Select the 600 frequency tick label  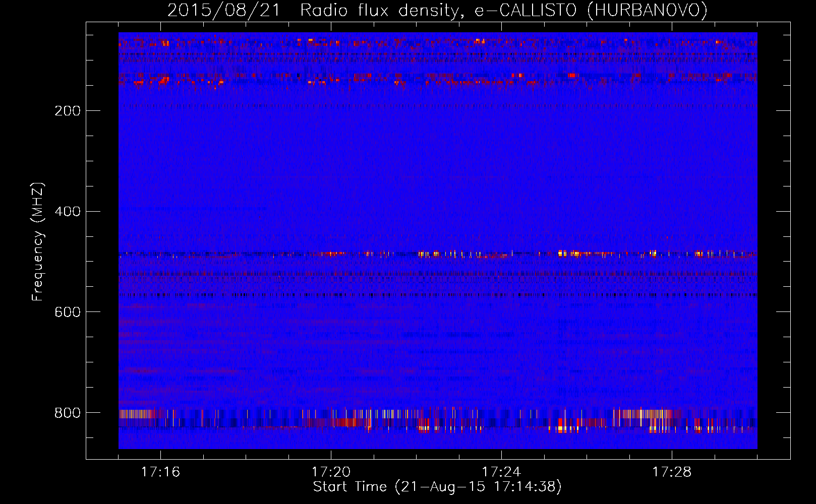click(68, 312)
